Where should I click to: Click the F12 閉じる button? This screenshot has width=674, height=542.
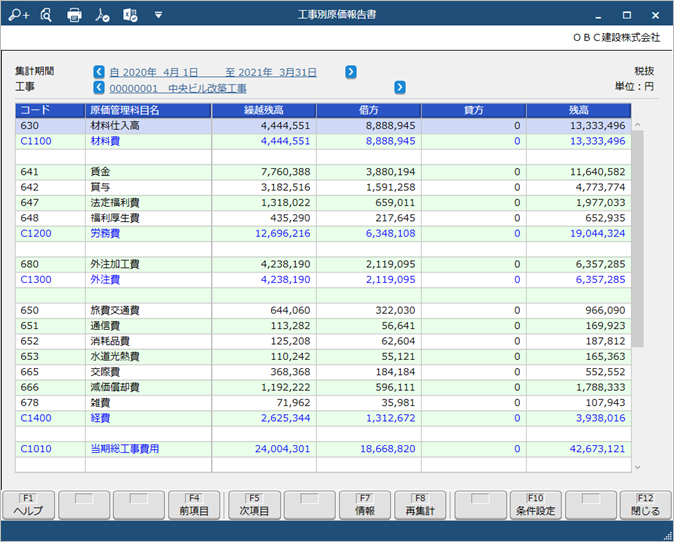click(x=646, y=505)
